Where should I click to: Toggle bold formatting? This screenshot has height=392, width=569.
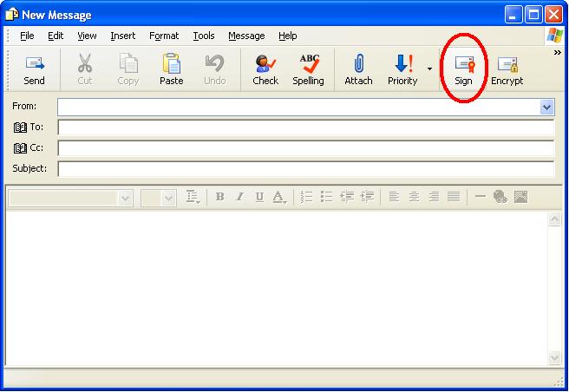pyautogui.click(x=220, y=198)
